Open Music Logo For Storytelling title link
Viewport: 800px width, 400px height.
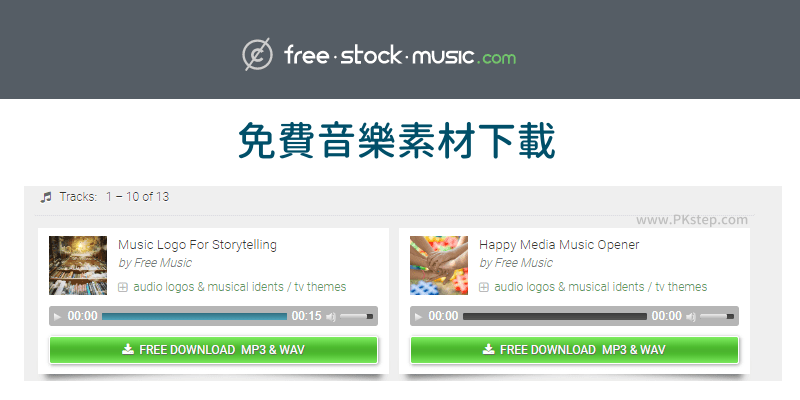coord(197,245)
